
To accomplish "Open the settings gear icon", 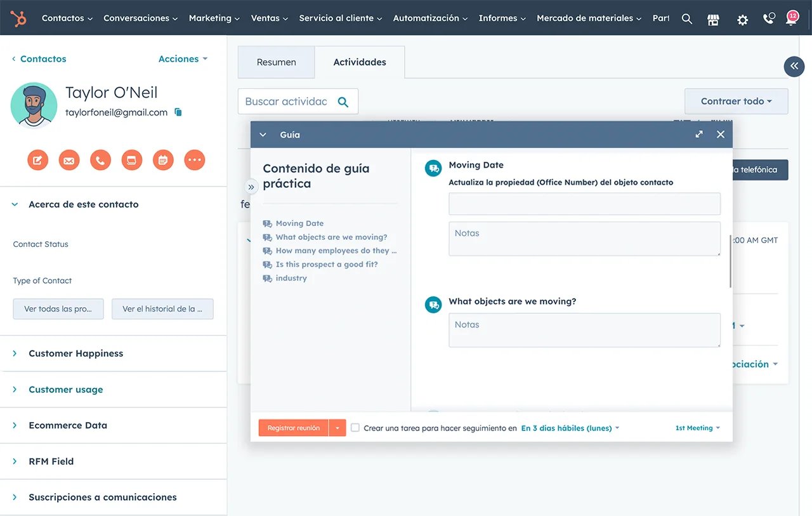I will tap(742, 20).
